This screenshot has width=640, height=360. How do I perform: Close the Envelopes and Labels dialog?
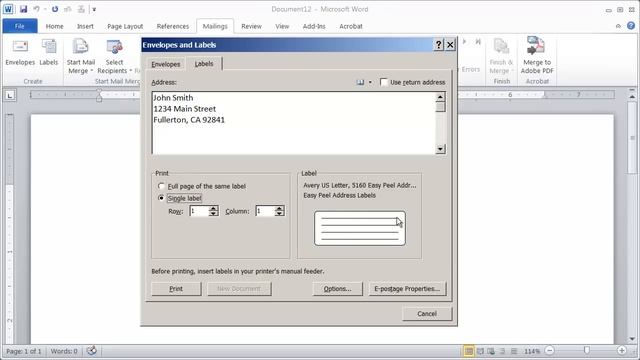pos(450,44)
